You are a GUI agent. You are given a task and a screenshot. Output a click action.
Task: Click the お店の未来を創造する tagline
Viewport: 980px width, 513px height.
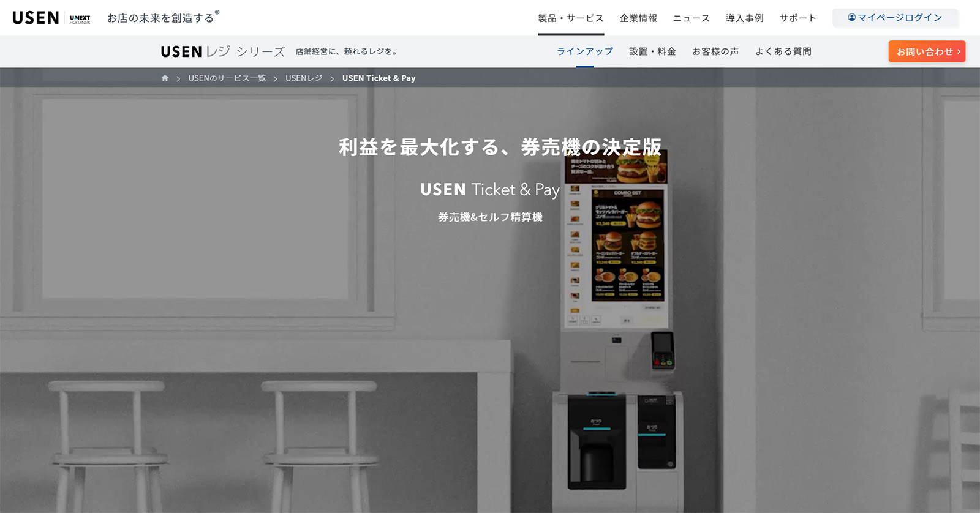tap(163, 18)
